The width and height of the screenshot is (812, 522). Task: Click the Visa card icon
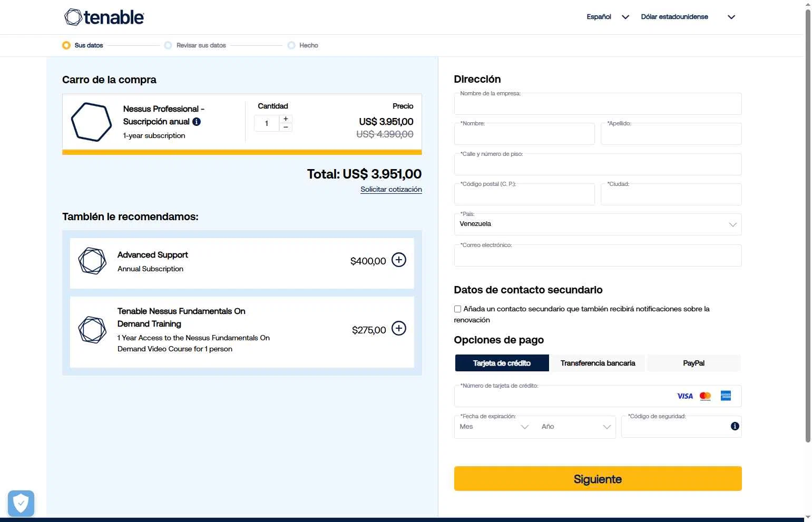click(x=685, y=396)
